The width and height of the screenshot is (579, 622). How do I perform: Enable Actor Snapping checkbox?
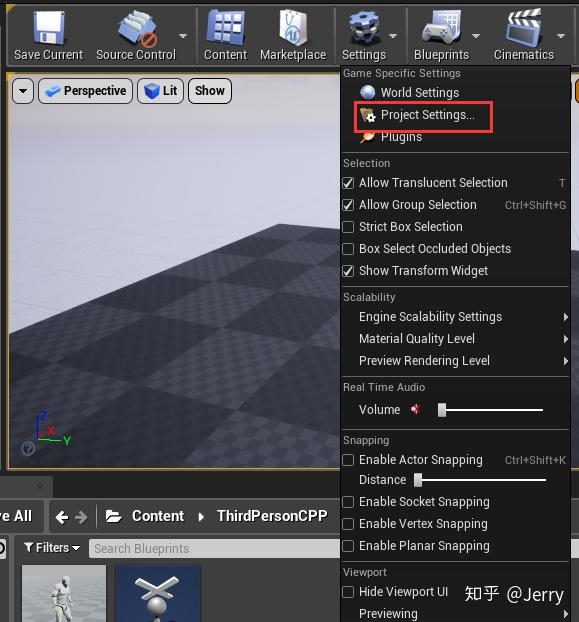(348, 460)
